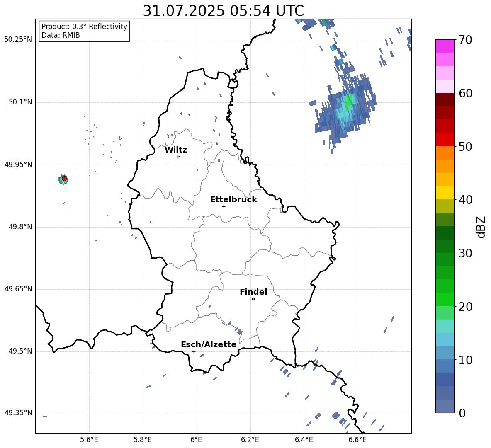
Task: Click the dBZ colorbar axis label
Action: [x=480, y=227]
